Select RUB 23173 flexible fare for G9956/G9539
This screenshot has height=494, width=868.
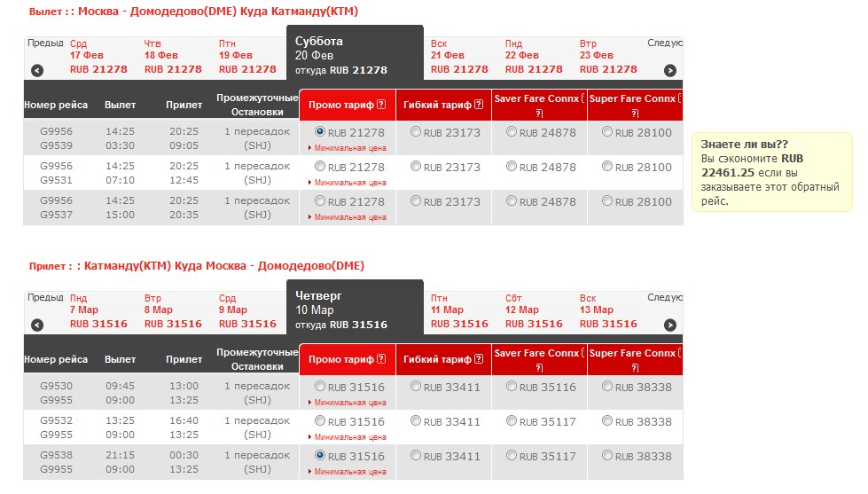click(x=417, y=132)
